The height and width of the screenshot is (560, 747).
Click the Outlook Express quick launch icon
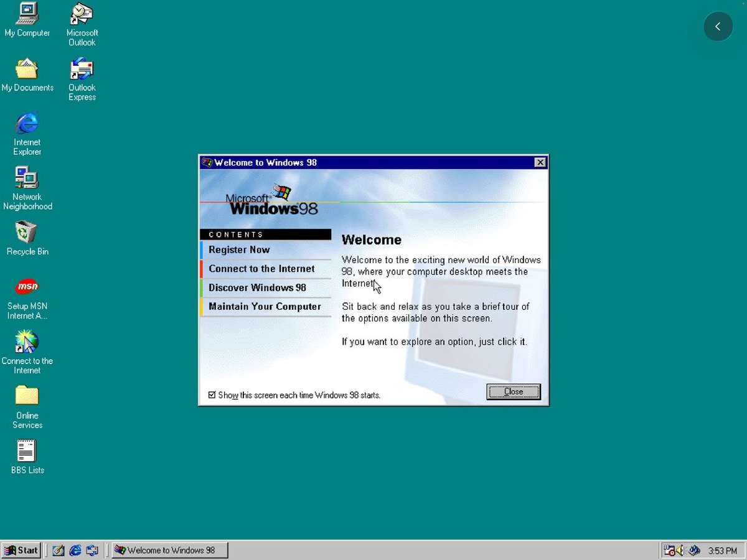pyautogui.click(x=92, y=550)
